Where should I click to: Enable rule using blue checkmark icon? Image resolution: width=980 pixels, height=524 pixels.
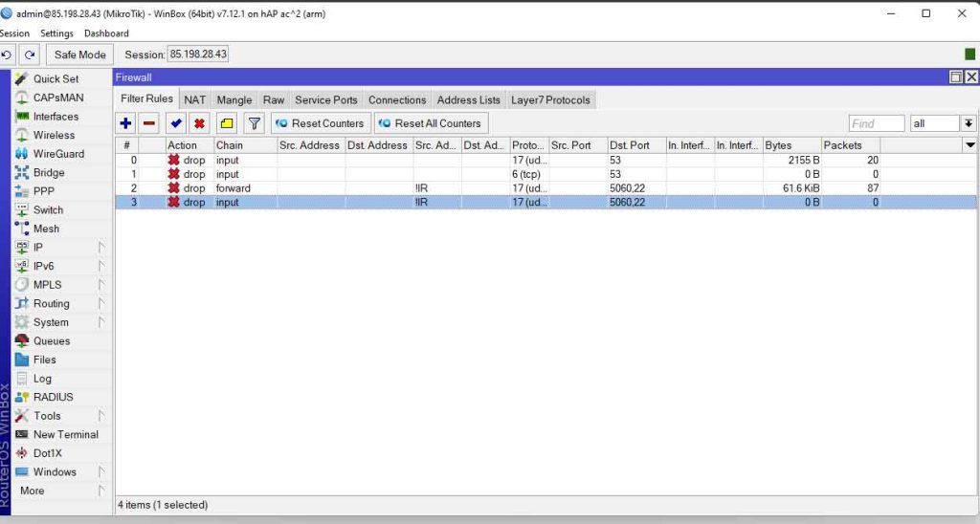point(176,123)
